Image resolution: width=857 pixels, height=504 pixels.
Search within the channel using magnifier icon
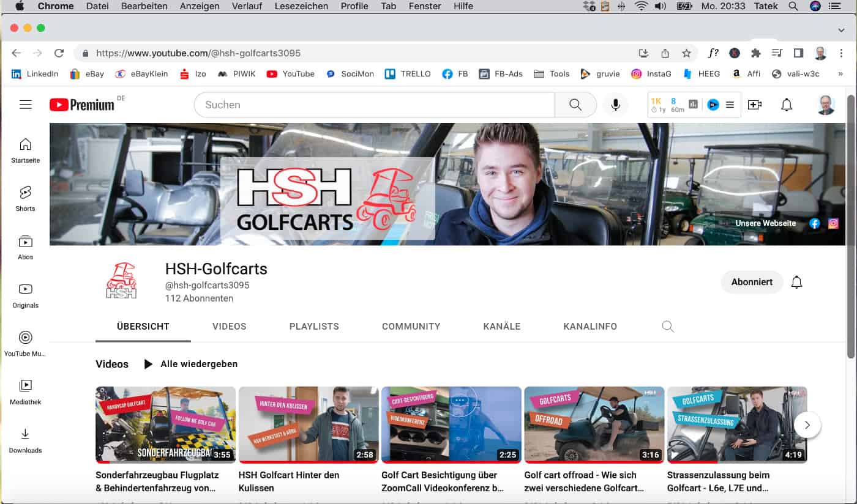tap(668, 327)
